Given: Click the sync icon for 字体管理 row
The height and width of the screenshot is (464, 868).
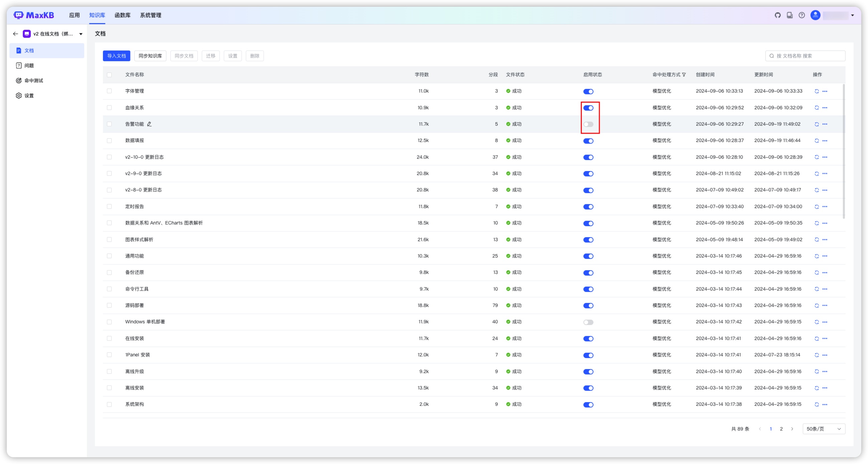Looking at the screenshot, I should coord(817,91).
